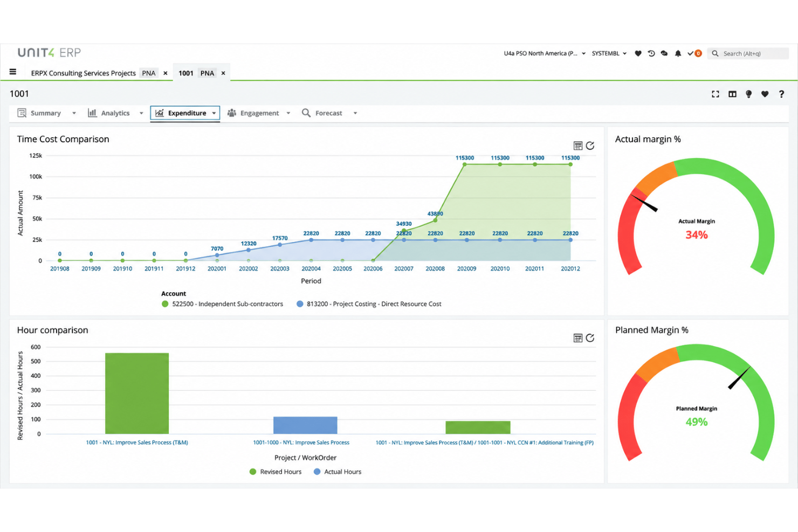Open the history clock icon in the header
Viewport: 798px width, 532px height.
tap(651, 53)
